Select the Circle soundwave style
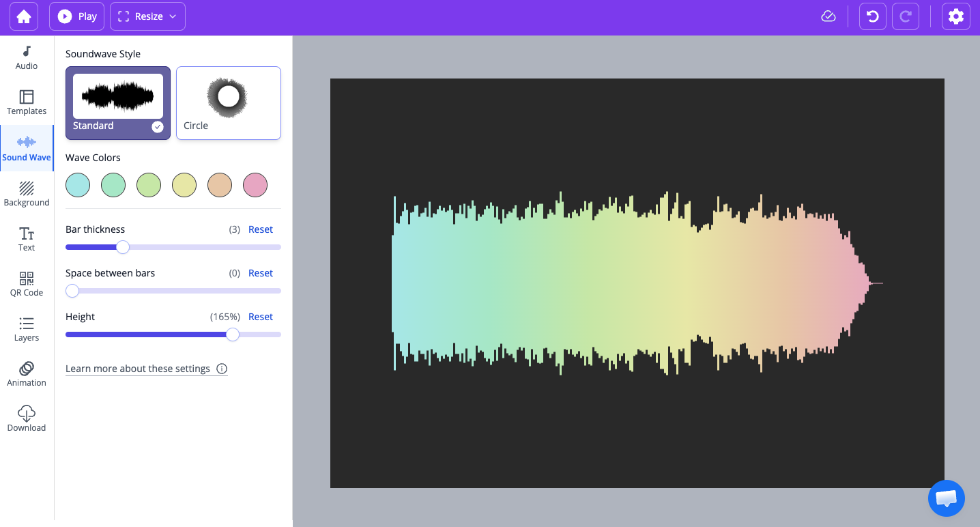 tap(229, 102)
